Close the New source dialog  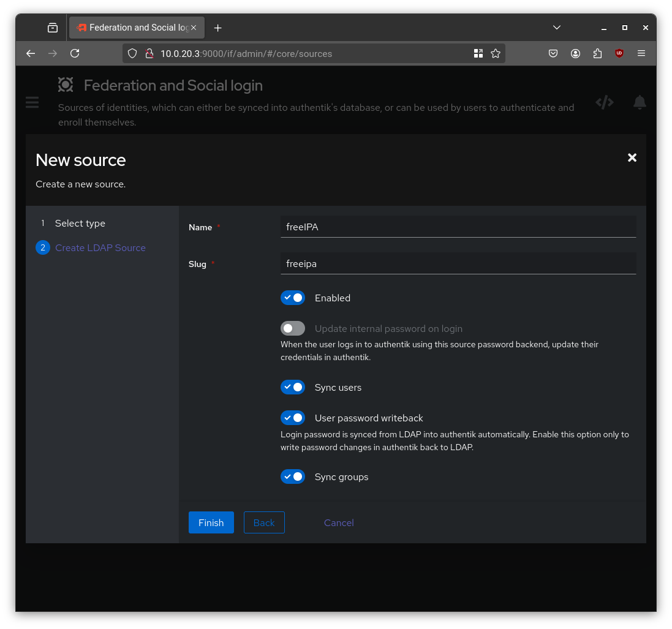tap(632, 157)
